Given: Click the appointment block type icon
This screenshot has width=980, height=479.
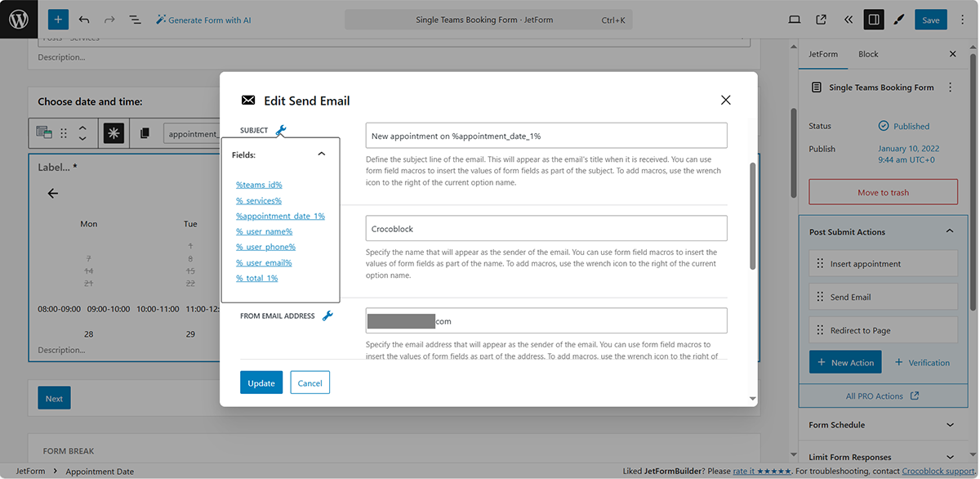Looking at the screenshot, I should click(44, 132).
